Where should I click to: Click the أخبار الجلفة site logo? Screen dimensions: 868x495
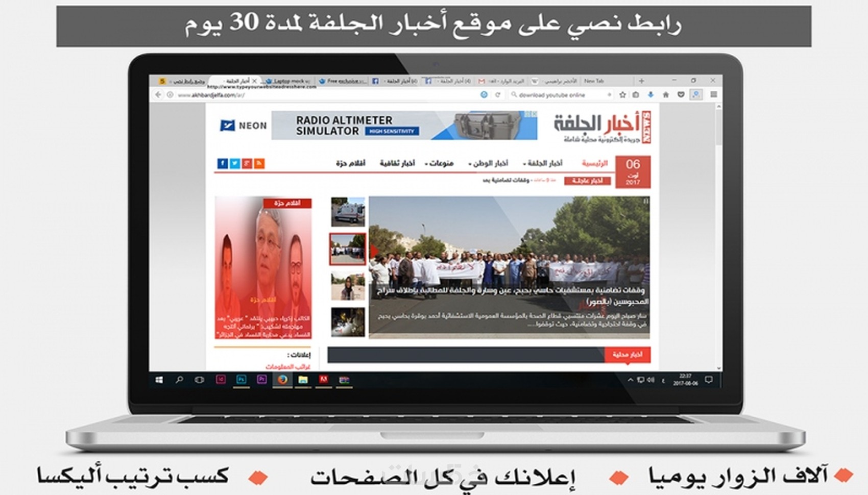tap(602, 127)
